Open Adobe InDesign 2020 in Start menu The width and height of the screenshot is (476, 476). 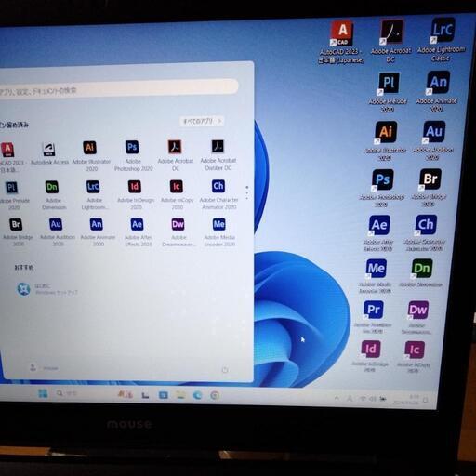(x=136, y=194)
